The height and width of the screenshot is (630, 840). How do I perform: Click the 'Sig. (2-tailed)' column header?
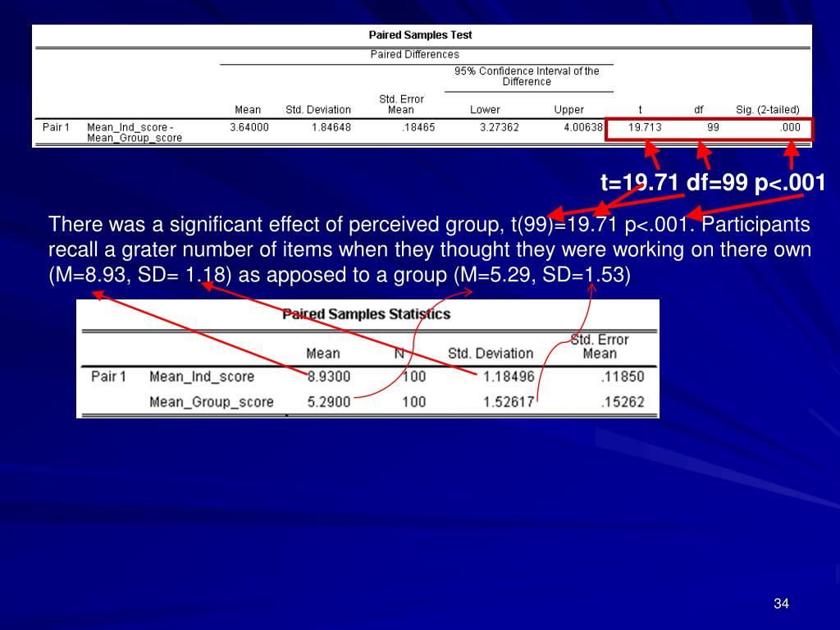[x=768, y=110]
